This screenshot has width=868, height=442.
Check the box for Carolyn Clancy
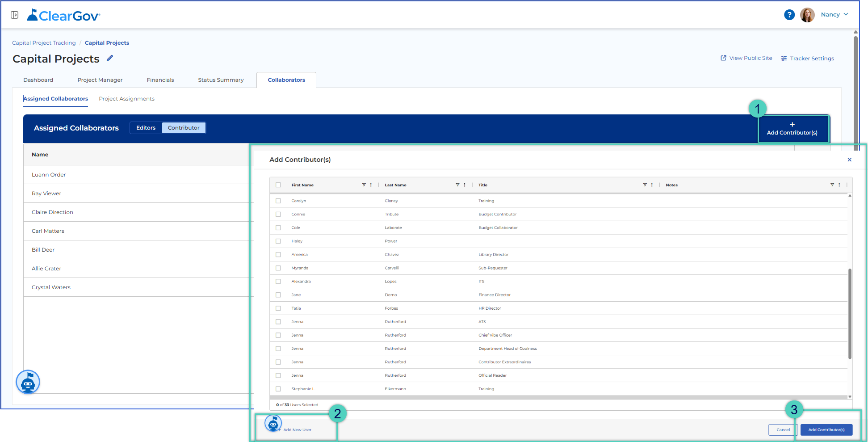click(x=278, y=201)
